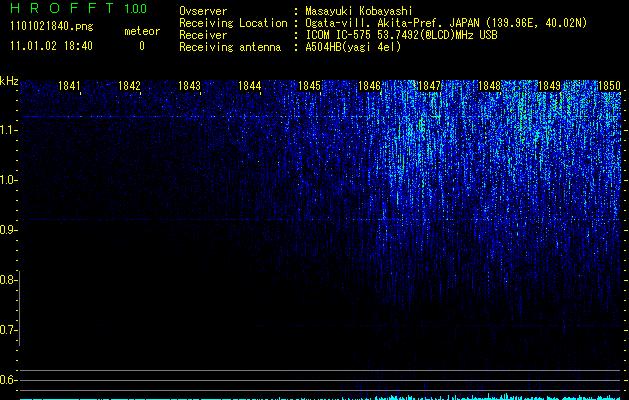Click the kHz axis unit label

[x=9, y=81]
